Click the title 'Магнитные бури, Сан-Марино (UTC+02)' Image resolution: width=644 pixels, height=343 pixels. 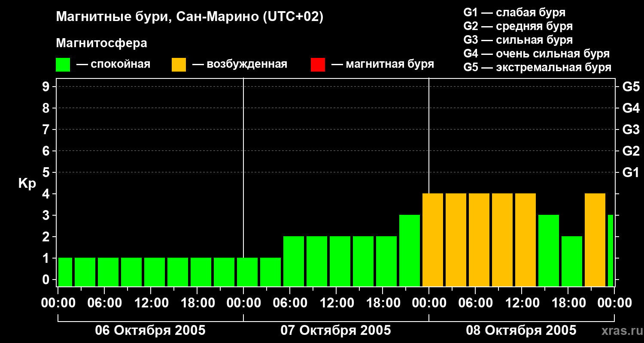coord(190,17)
